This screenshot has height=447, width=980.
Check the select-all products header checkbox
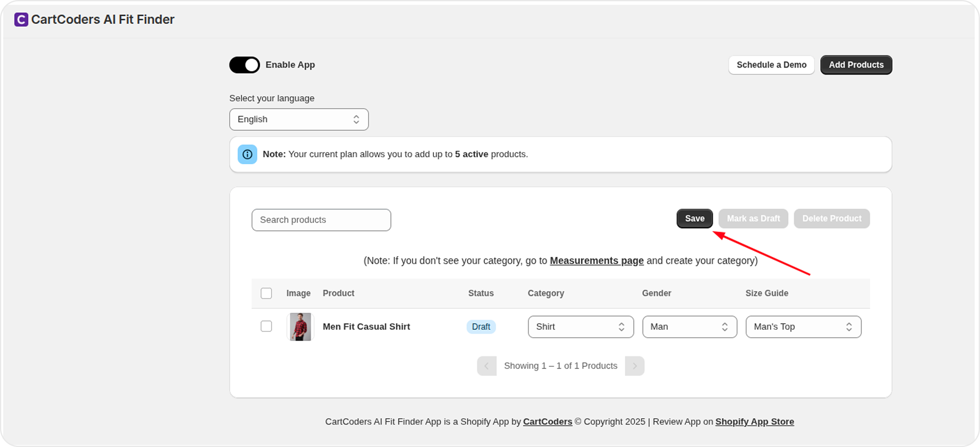[x=266, y=293]
